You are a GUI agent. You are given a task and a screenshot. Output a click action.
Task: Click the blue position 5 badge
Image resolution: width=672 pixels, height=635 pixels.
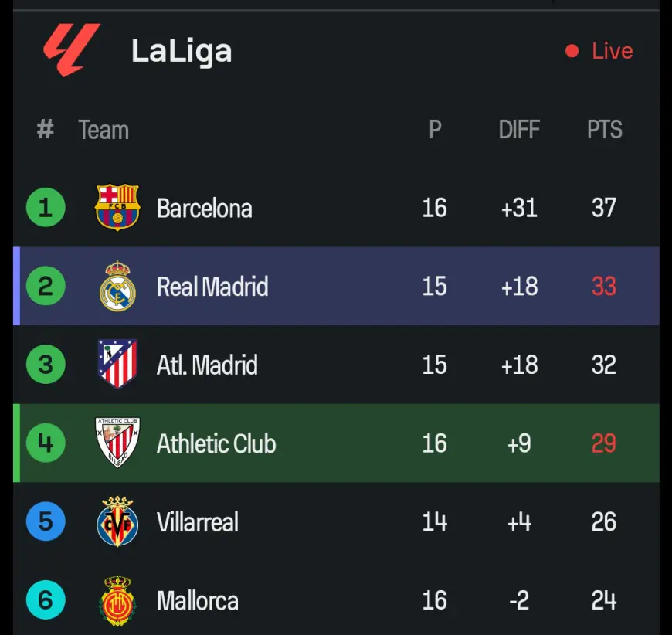pyautogui.click(x=46, y=521)
